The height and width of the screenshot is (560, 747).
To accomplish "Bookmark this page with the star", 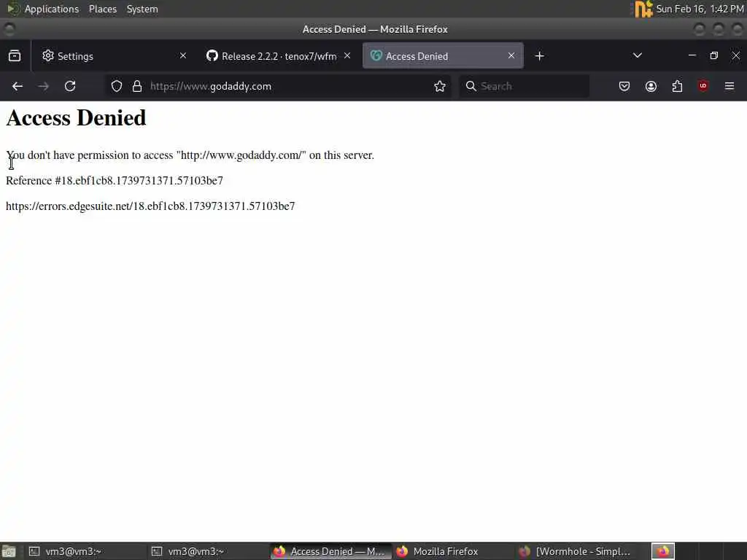I will pyautogui.click(x=440, y=86).
